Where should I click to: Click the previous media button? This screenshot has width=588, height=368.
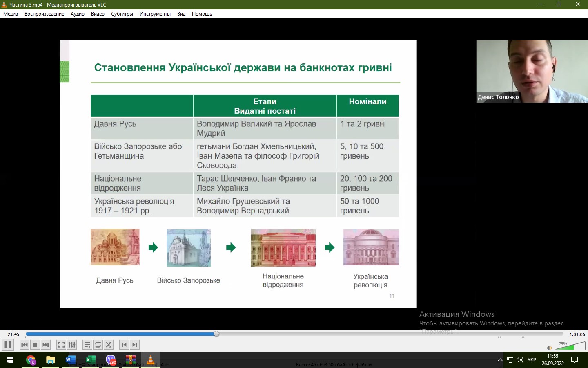(24, 345)
